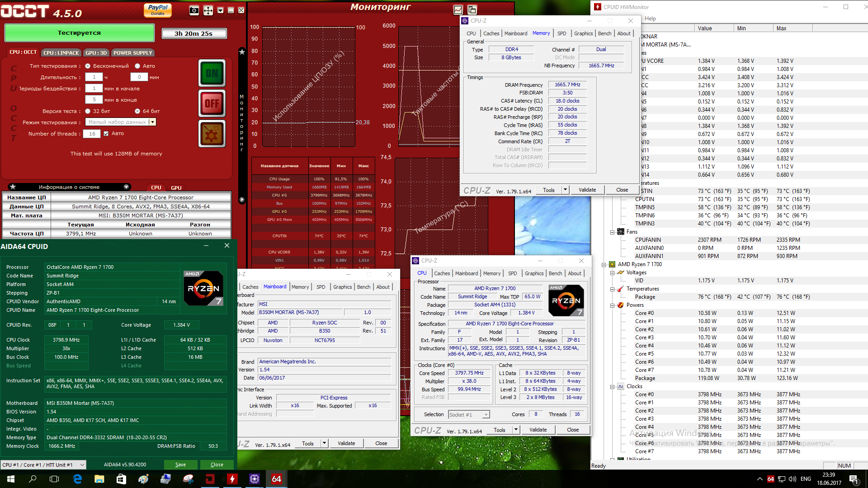Viewport: 868px width, 488px height.
Task: Click the PayPal Donate button
Action: point(158,10)
